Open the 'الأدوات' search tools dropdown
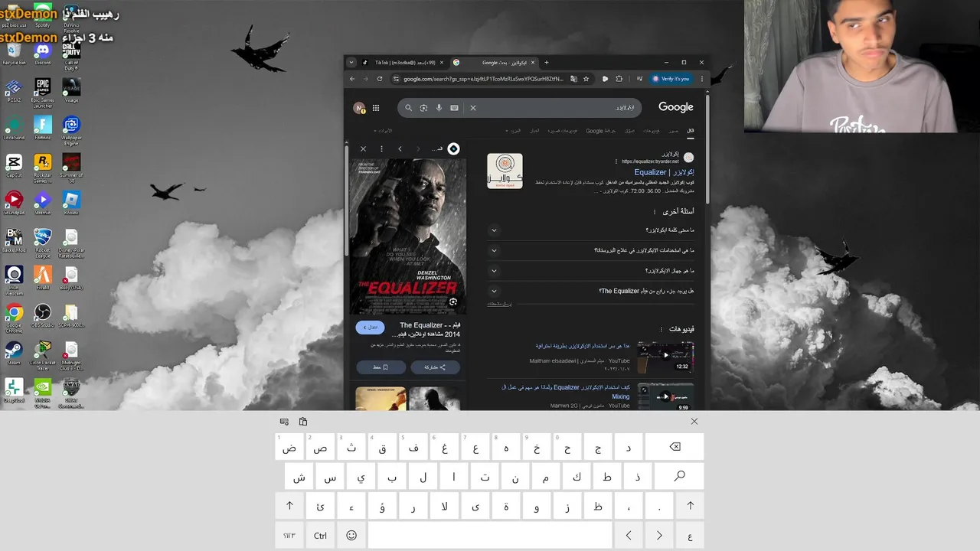 click(382, 131)
